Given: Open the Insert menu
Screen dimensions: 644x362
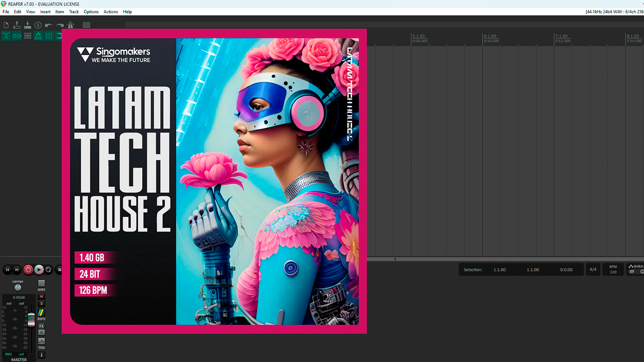Looking at the screenshot, I should (45, 12).
